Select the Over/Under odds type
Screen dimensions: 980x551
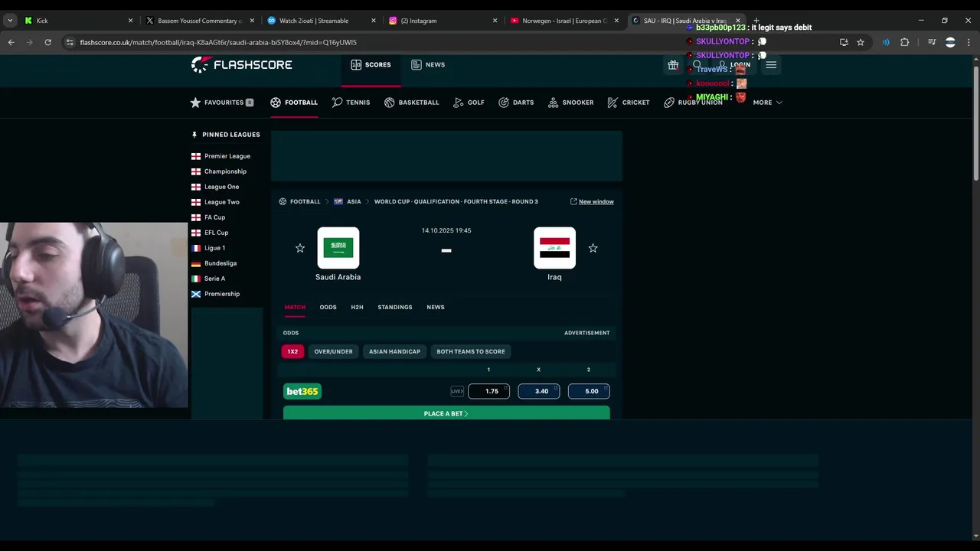pyautogui.click(x=333, y=351)
